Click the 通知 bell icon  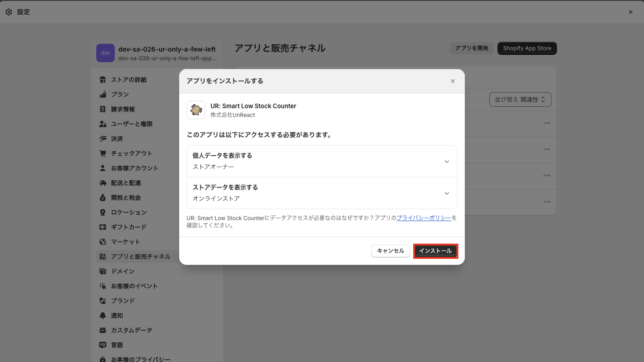103,315
